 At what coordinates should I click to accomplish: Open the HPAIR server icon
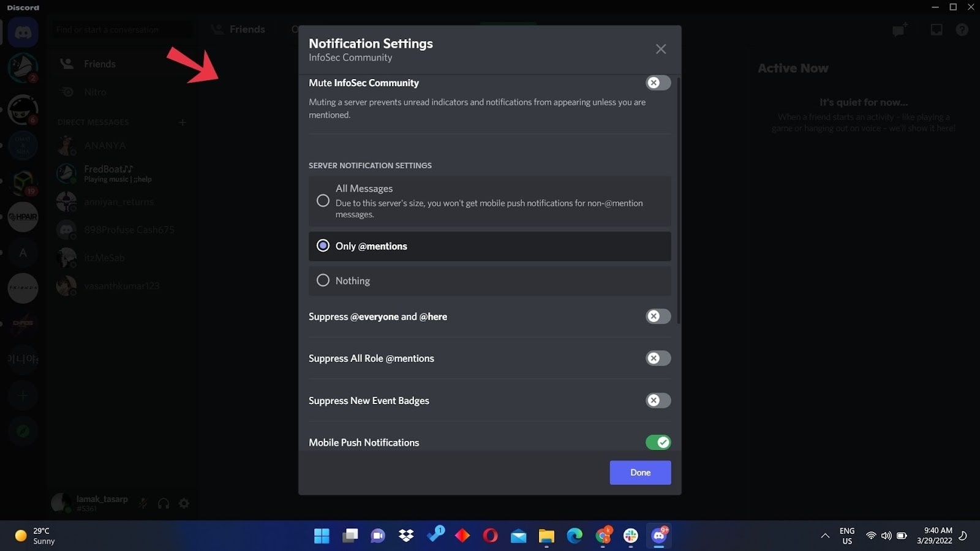23,217
